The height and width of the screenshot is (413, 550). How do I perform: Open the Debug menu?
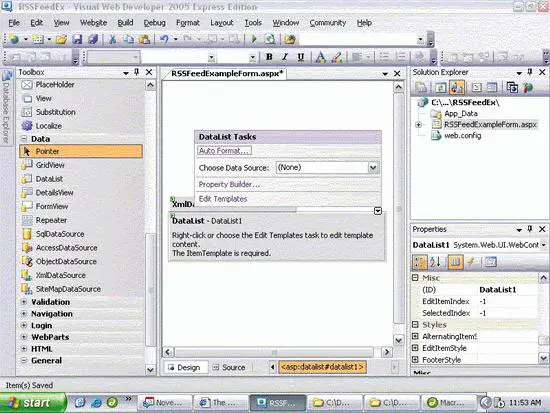click(154, 23)
